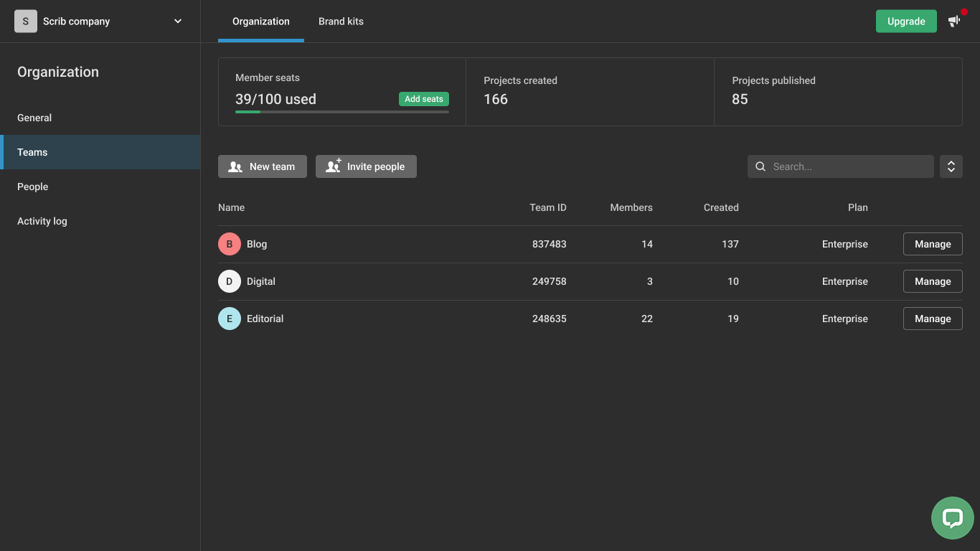Click the Invite people button

click(366, 166)
